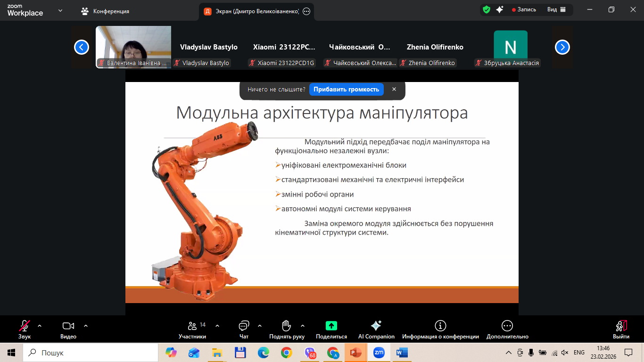Image resolution: width=644 pixels, height=362 pixels.
Task: Click the AI Companion sparkle icon in the top bar
Action: [500, 9]
